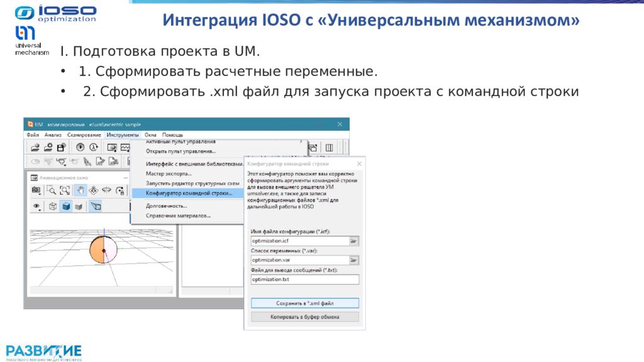Click the load model icon in main toolbar
Viewport: 644px width, 362px height.
coord(35,147)
